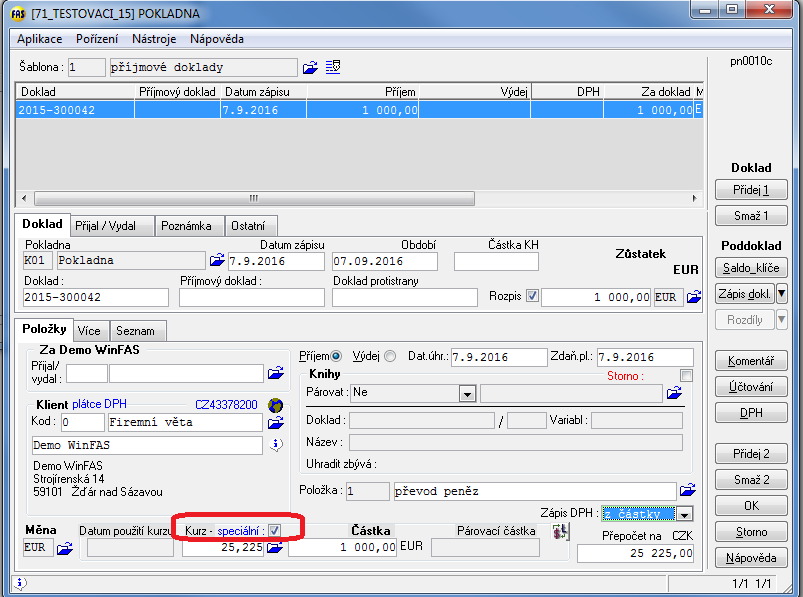The width and height of the screenshot is (803, 597).
Task: Open the Měna currency folder icon
Action: 65,548
